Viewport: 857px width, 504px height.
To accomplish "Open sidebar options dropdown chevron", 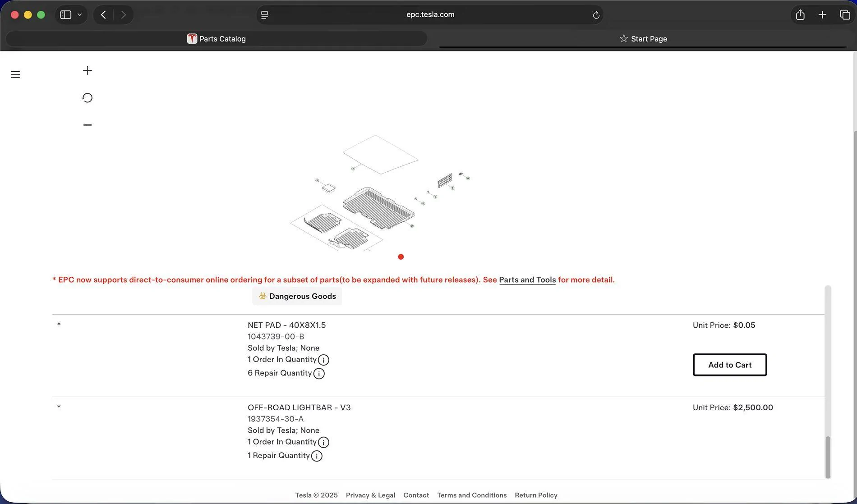I will [79, 14].
